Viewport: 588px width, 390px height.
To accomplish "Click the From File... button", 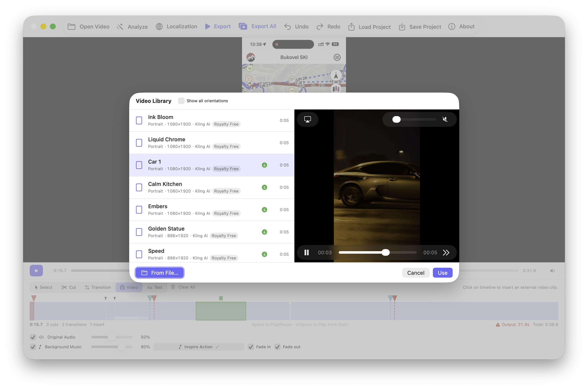I will click(x=159, y=273).
